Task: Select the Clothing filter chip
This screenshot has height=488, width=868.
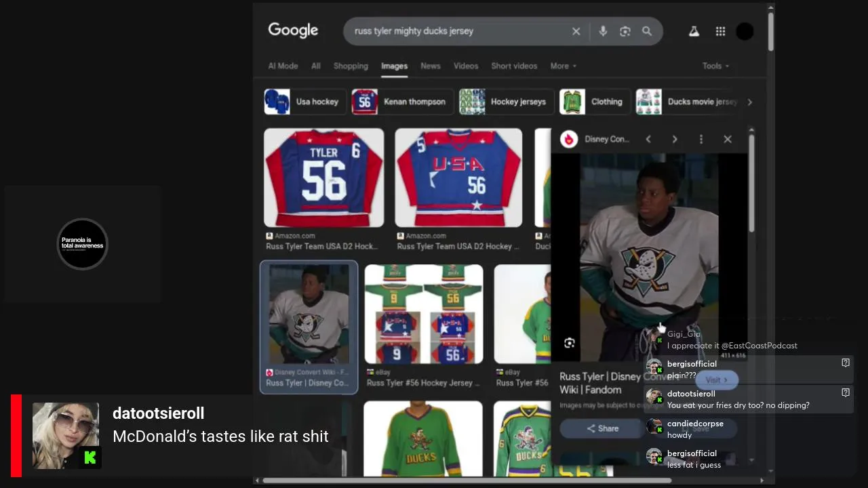Action: [x=594, y=102]
